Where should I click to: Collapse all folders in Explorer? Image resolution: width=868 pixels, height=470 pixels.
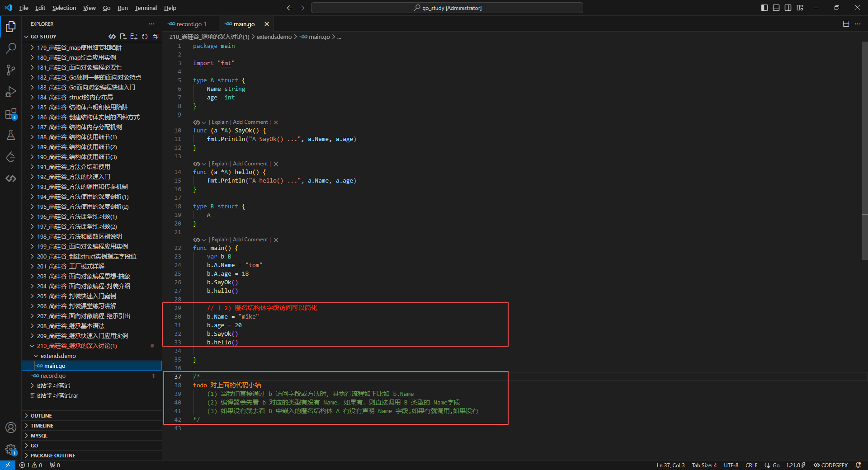156,37
